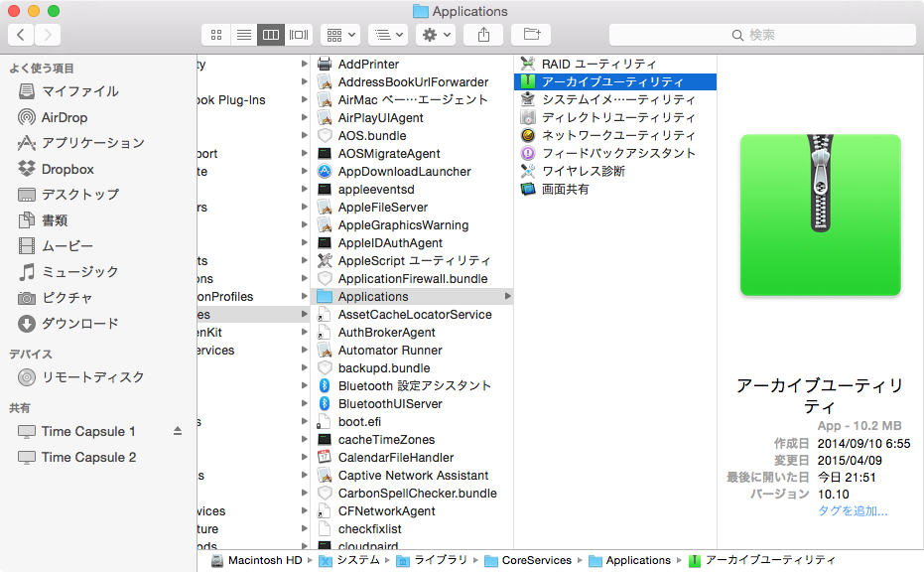Select Time Capsule 2 in the sidebar
This screenshot has height=572, width=924.
pyautogui.click(x=77, y=458)
